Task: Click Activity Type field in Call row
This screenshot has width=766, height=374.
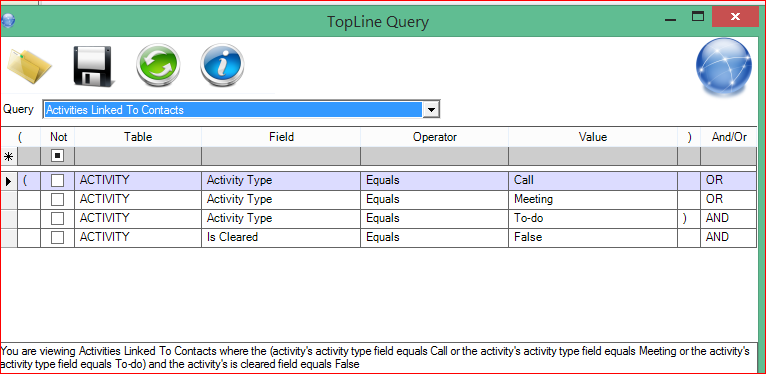Action: point(281,181)
